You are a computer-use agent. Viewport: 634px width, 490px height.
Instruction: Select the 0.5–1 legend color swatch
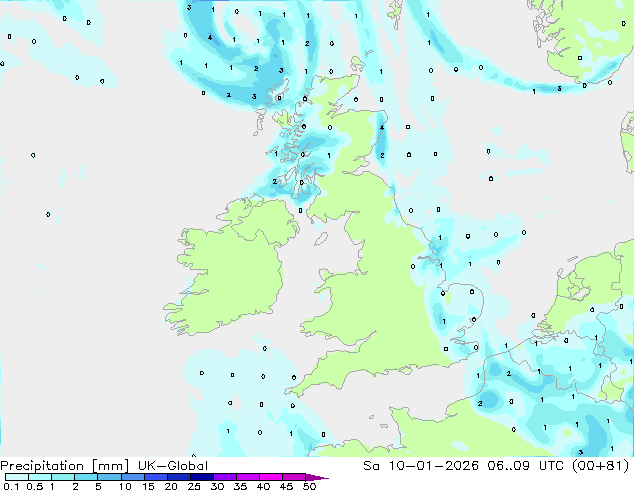coord(40,477)
